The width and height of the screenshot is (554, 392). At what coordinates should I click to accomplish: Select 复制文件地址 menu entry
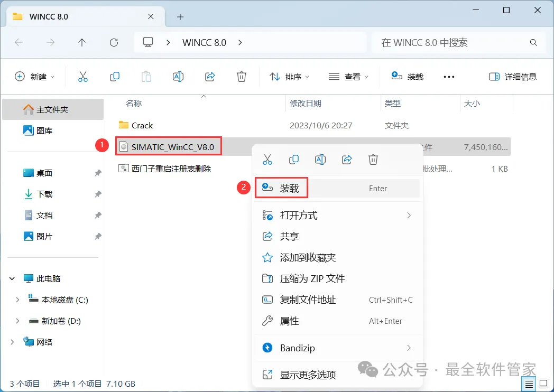pyautogui.click(x=337, y=300)
